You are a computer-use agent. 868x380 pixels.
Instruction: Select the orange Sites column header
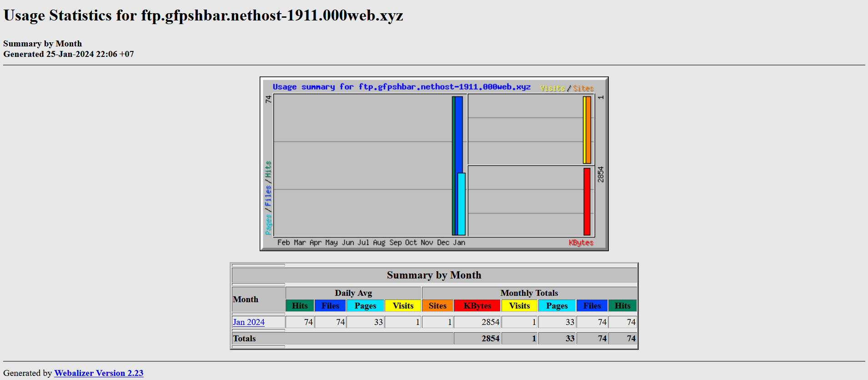tap(437, 306)
